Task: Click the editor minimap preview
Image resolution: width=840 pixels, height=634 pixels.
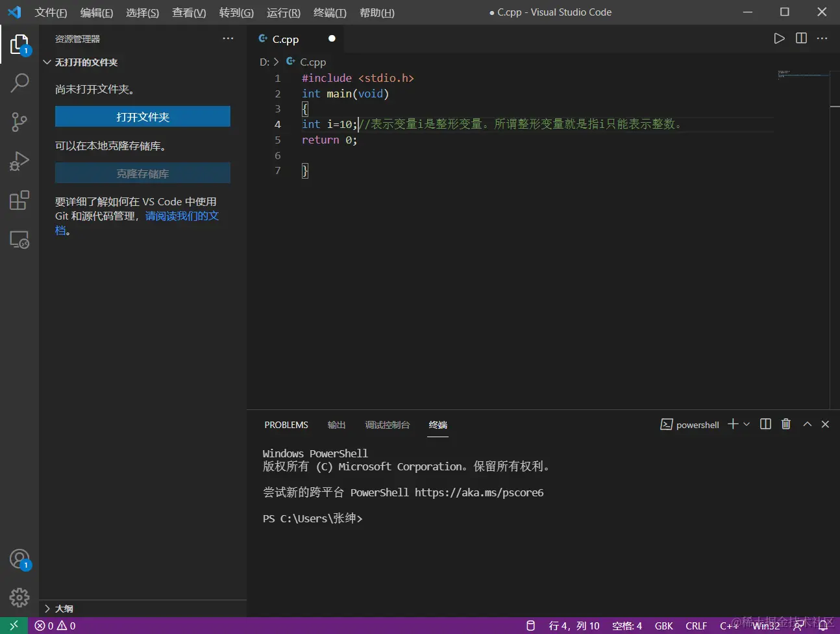Action: coord(803,75)
